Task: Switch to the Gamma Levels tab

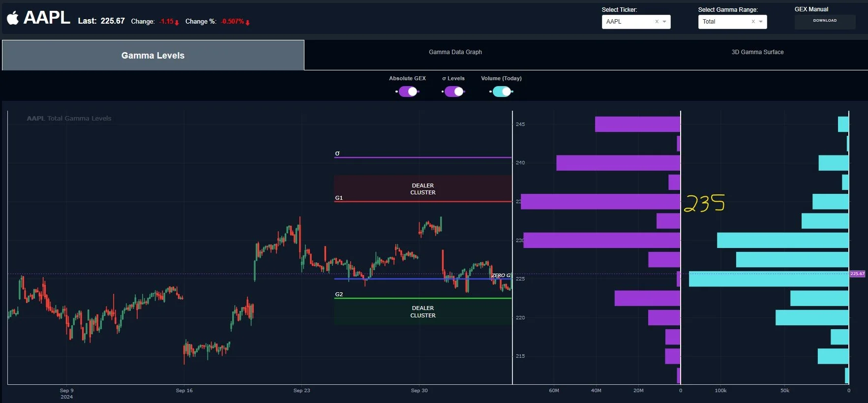Action: point(153,55)
